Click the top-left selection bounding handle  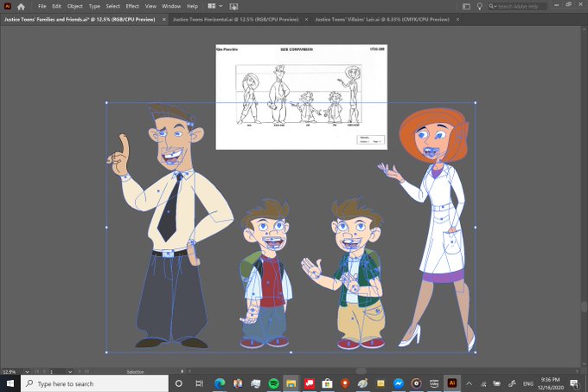(x=107, y=102)
